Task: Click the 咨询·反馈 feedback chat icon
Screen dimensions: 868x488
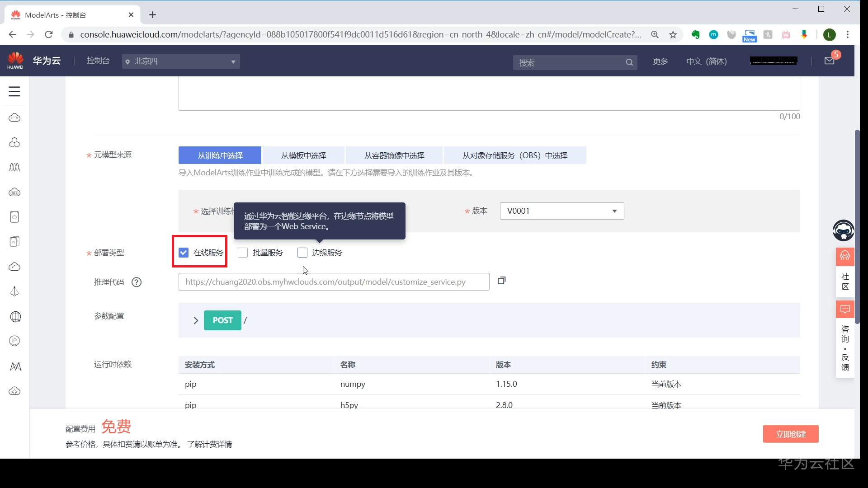Action: coord(844,310)
